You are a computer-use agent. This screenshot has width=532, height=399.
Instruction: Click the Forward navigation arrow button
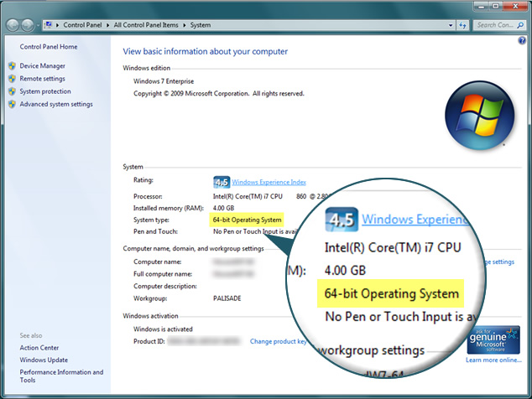click(x=28, y=25)
